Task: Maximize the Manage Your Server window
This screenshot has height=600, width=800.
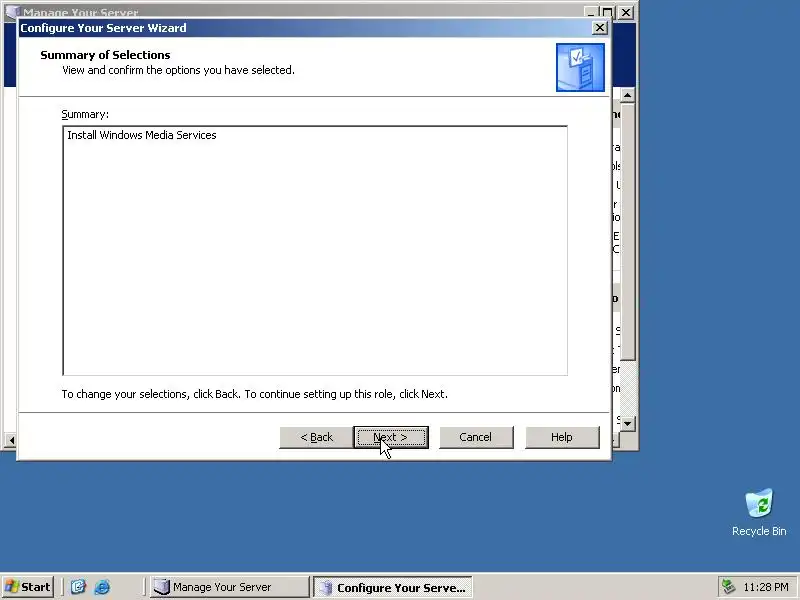Action: pos(608,12)
